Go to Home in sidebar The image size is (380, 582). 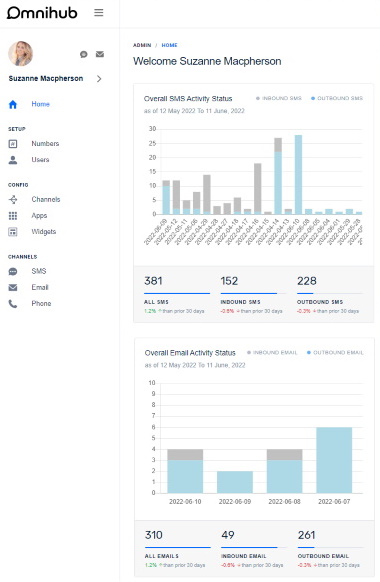coord(40,104)
